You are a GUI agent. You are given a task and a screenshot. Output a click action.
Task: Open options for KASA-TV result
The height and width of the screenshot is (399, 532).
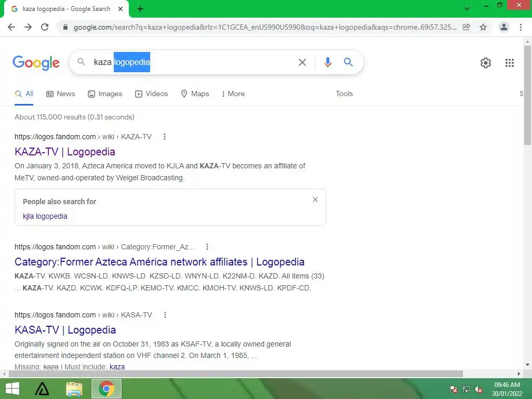[165, 315]
